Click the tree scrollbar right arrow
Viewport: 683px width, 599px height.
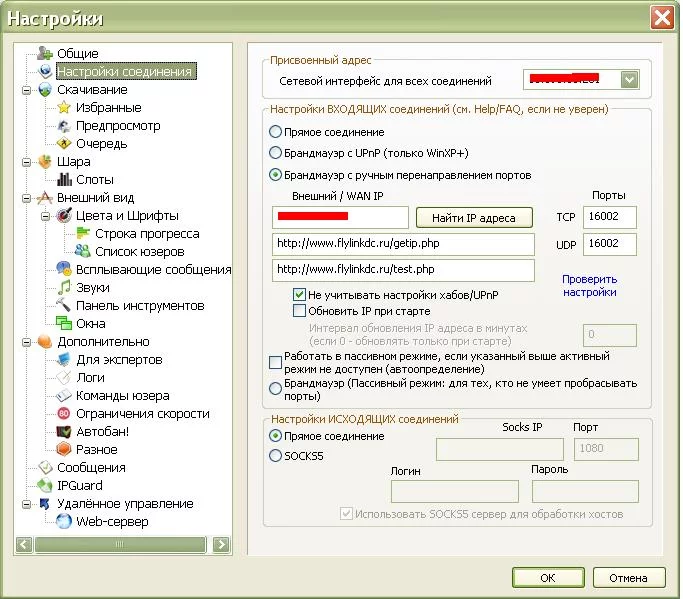point(221,544)
